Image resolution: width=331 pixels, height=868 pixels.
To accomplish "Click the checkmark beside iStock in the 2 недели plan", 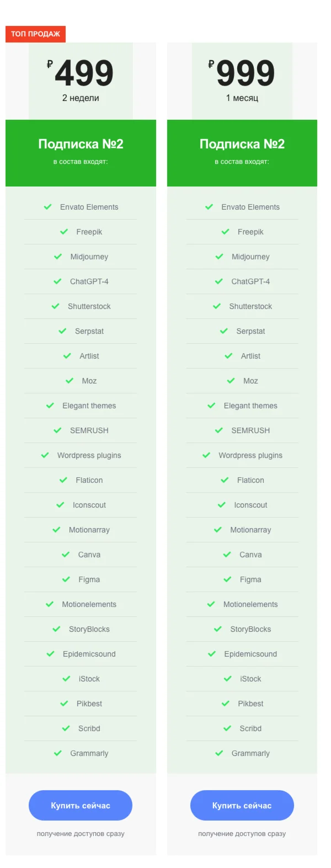I will [x=66, y=679].
